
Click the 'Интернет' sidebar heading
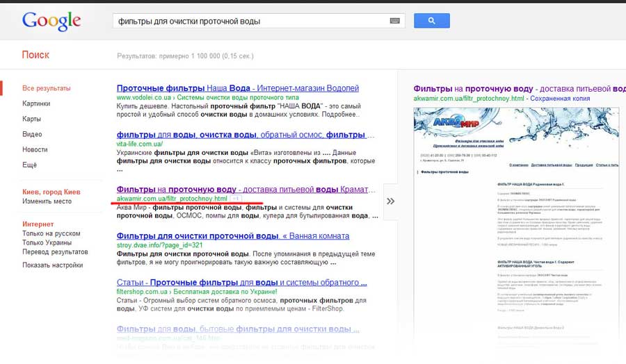click(38, 224)
